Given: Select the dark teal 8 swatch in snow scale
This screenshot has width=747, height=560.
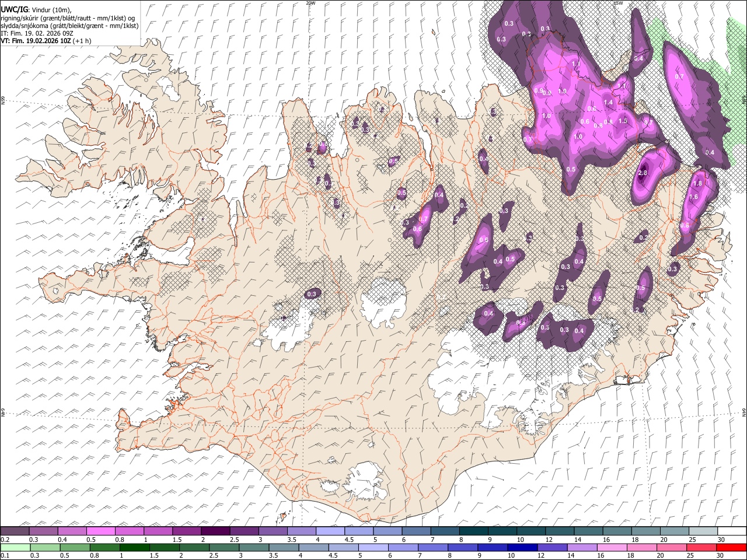Looking at the screenshot, I should [x=473, y=531].
